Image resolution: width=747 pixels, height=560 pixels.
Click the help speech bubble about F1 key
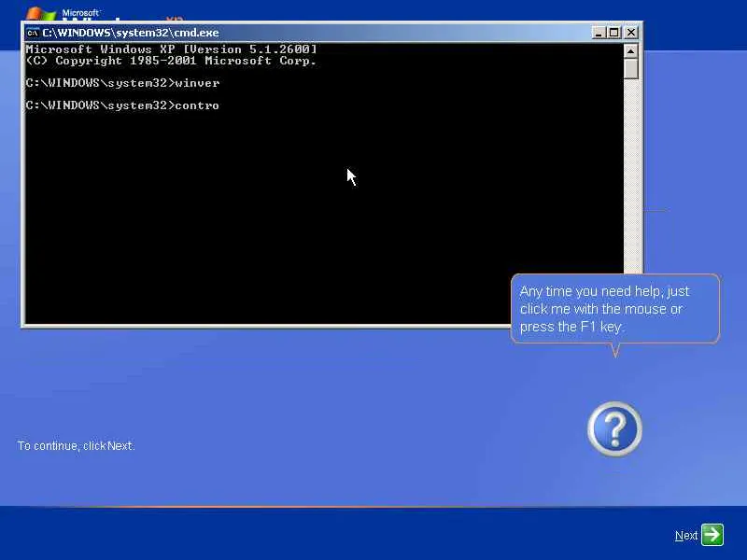coord(615,309)
